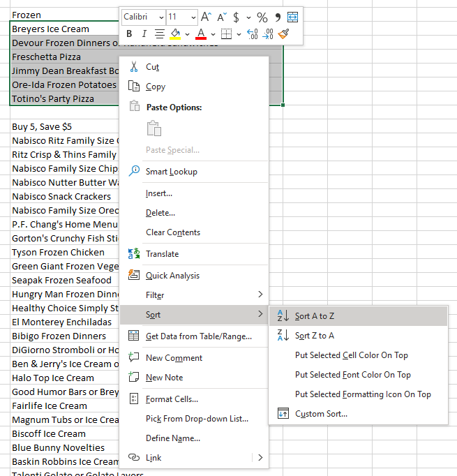This screenshot has width=457, height=476.
Task: Click the Merge & Center icon
Action: (x=292, y=17)
